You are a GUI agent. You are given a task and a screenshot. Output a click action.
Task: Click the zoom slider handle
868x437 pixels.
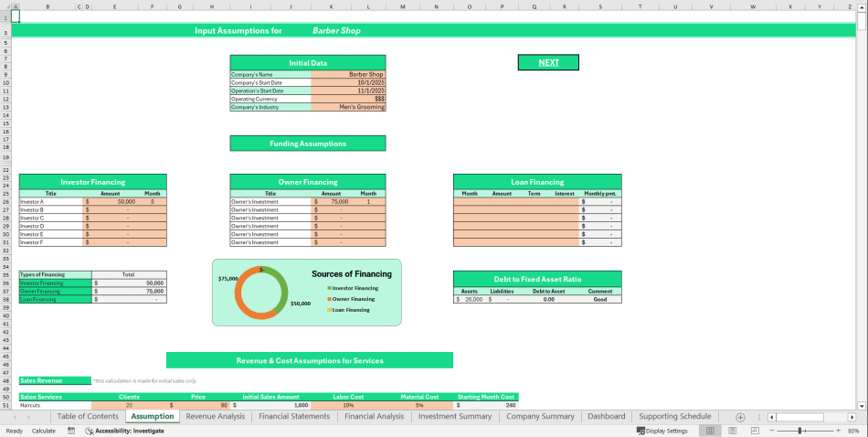[x=800, y=431]
